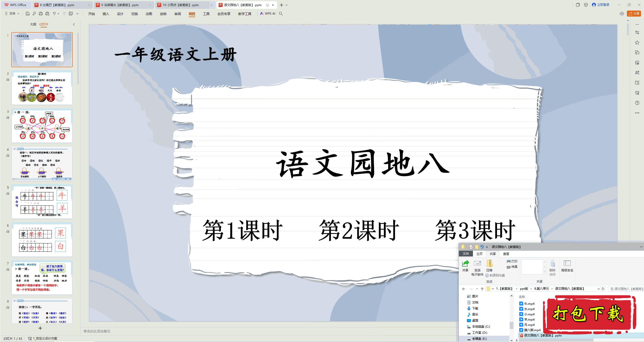This screenshot has height=342, width=644.
Task: Open the WPS AI assistant
Action: [268, 14]
